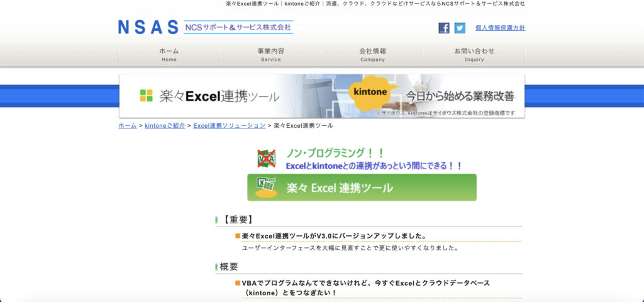Click the V3.0にバージョンアップしました headline
This screenshot has width=644, height=302.
pos(335,236)
